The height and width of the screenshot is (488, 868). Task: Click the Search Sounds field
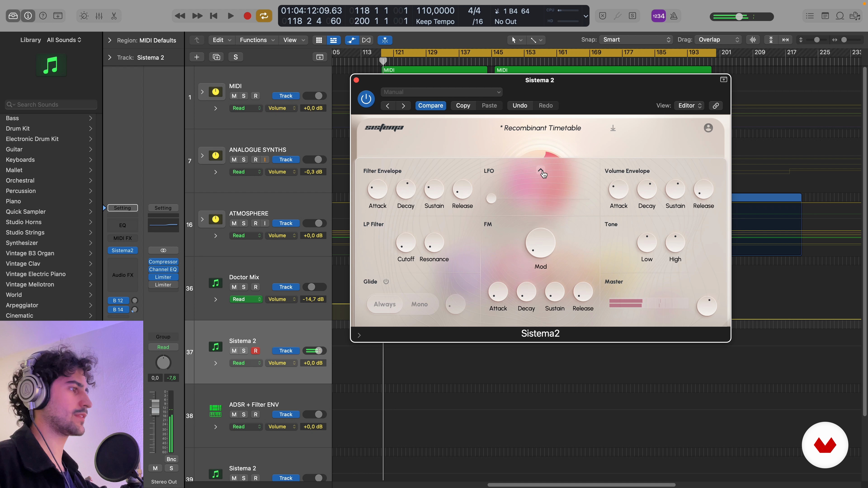pyautogui.click(x=51, y=104)
